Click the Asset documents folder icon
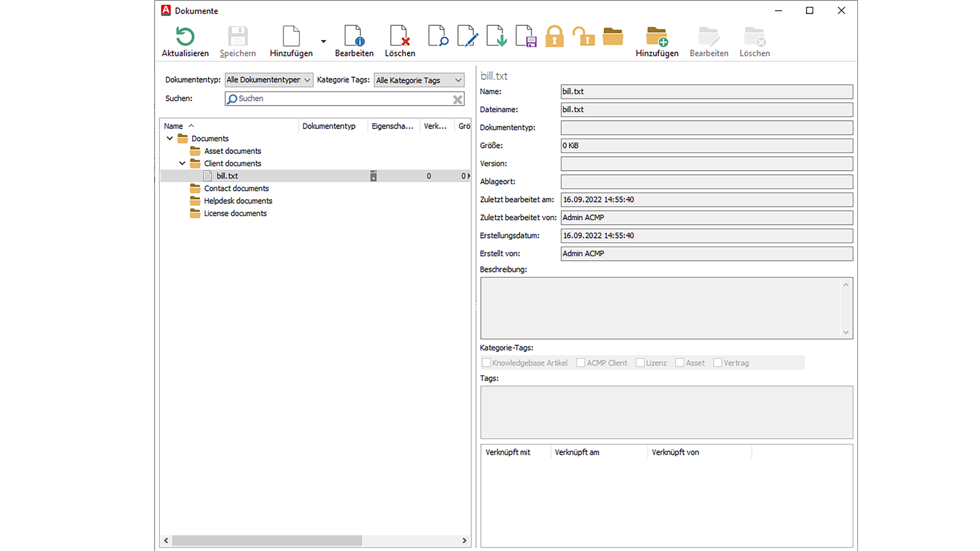The width and height of the screenshot is (980, 551). [x=195, y=151]
